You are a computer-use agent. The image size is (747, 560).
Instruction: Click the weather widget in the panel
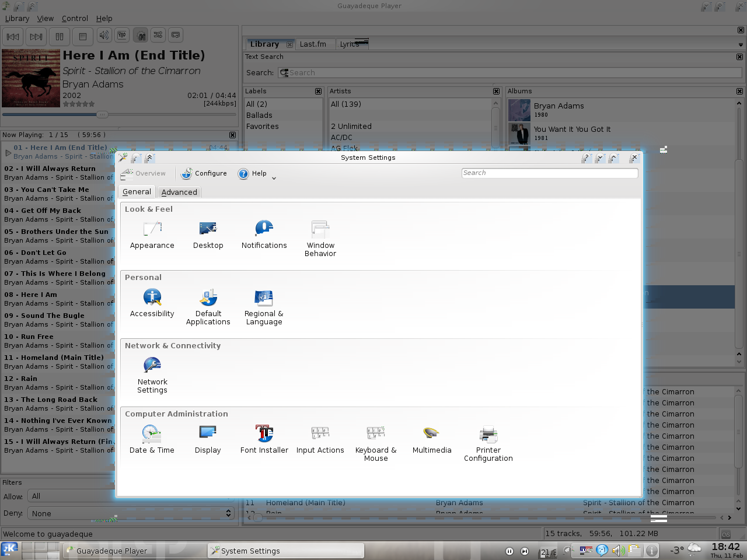[686, 550]
